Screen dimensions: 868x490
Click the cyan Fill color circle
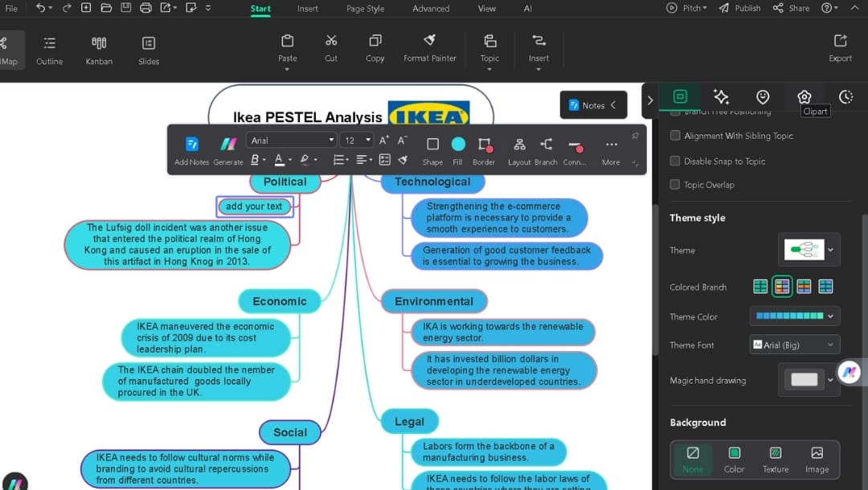pyautogui.click(x=458, y=145)
